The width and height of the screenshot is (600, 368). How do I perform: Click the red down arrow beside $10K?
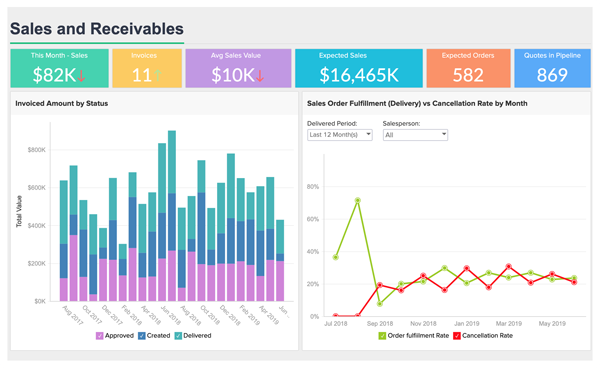[259, 76]
